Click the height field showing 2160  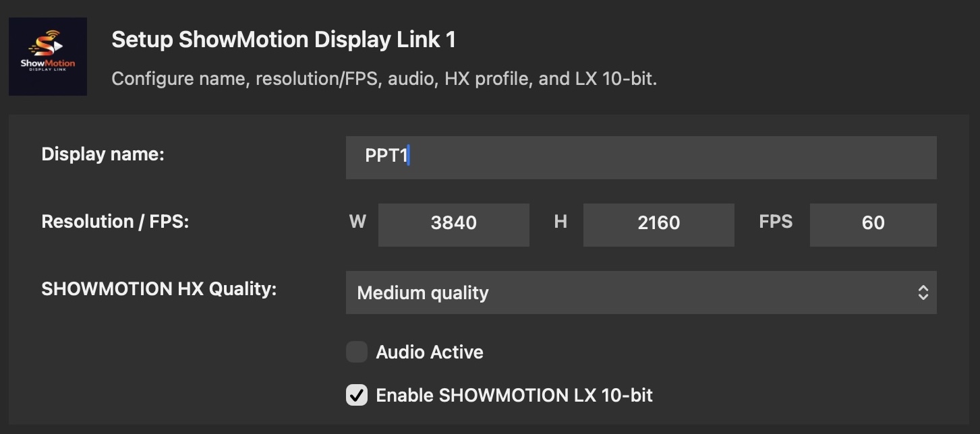tap(658, 224)
